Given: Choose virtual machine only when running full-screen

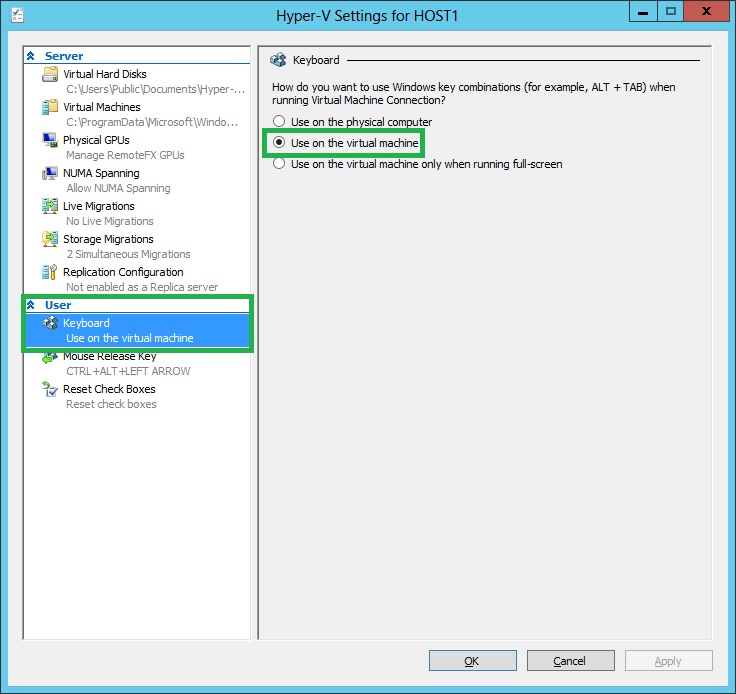Looking at the screenshot, I should (279, 163).
